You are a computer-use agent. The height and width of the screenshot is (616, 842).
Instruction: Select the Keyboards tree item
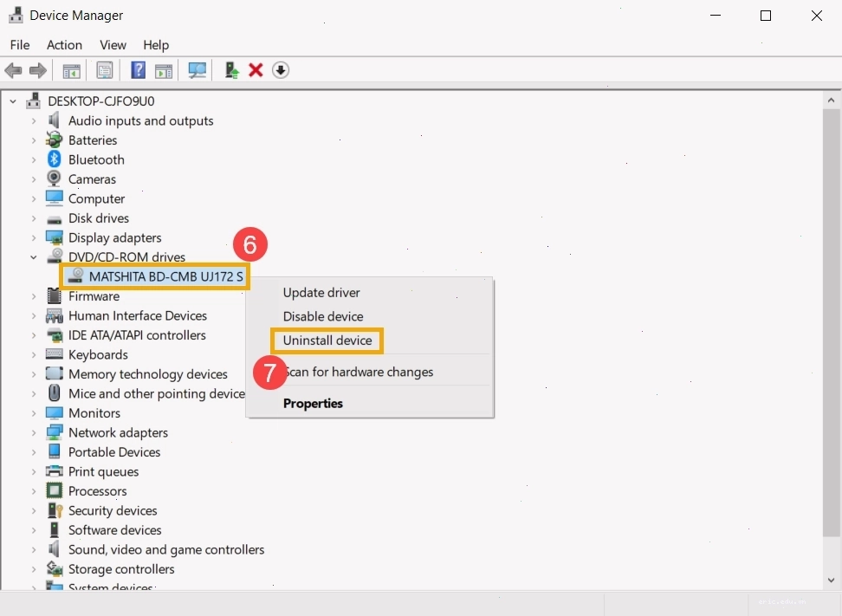[x=98, y=355]
